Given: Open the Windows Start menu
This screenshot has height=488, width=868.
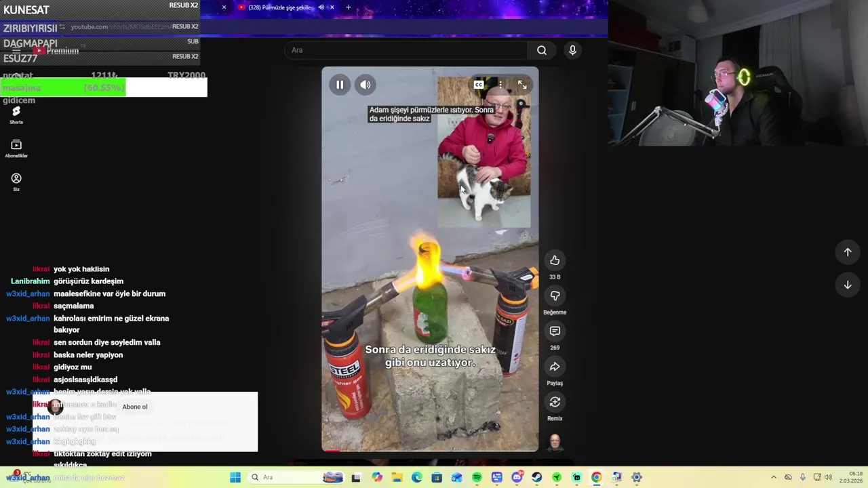Looking at the screenshot, I should [235, 477].
